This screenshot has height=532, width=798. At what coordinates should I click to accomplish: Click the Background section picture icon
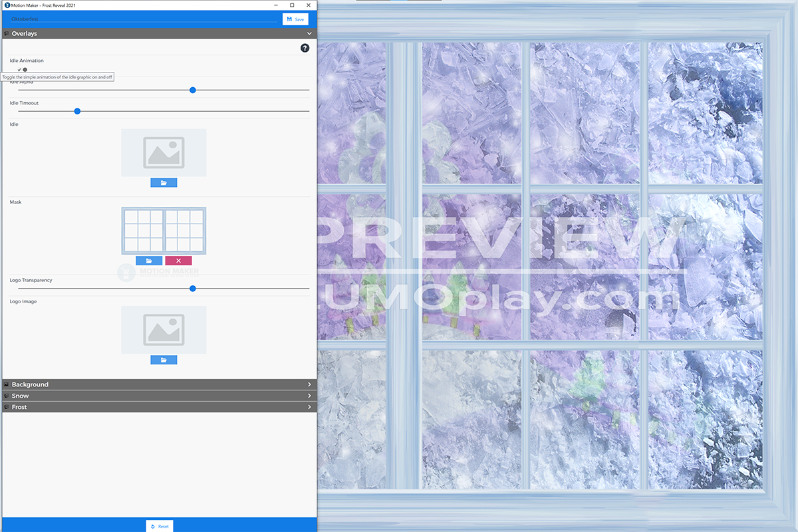coord(6,384)
